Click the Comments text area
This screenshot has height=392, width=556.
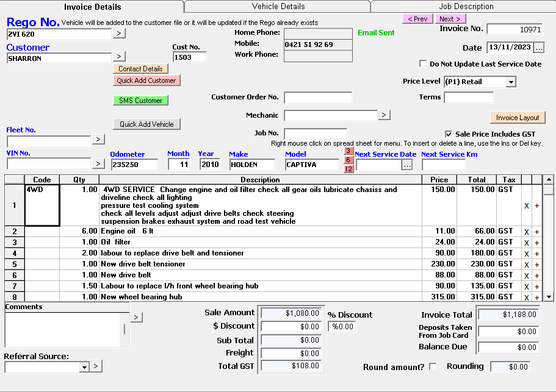click(x=62, y=330)
